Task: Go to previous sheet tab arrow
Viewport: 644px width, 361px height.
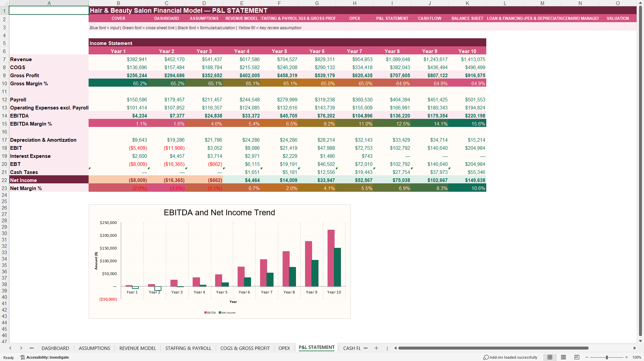Action: tap(10, 348)
